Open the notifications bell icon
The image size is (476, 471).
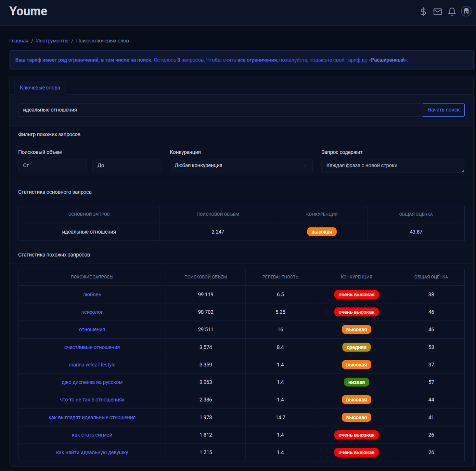tap(452, 12)
